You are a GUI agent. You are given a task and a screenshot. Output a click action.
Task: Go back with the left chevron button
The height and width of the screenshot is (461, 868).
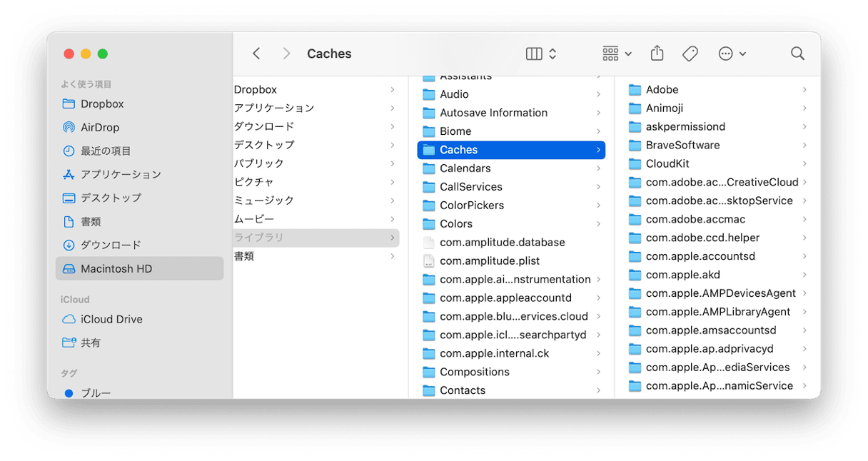256,54
